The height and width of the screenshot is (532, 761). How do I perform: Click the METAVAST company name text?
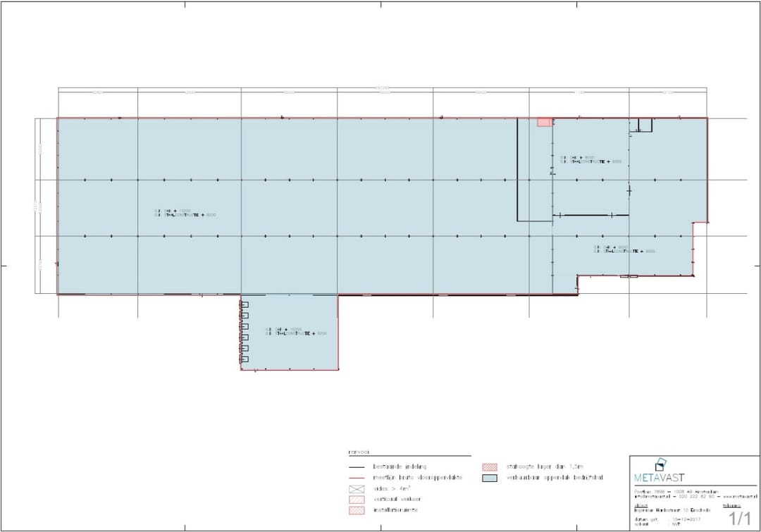(x=660, y=478)
